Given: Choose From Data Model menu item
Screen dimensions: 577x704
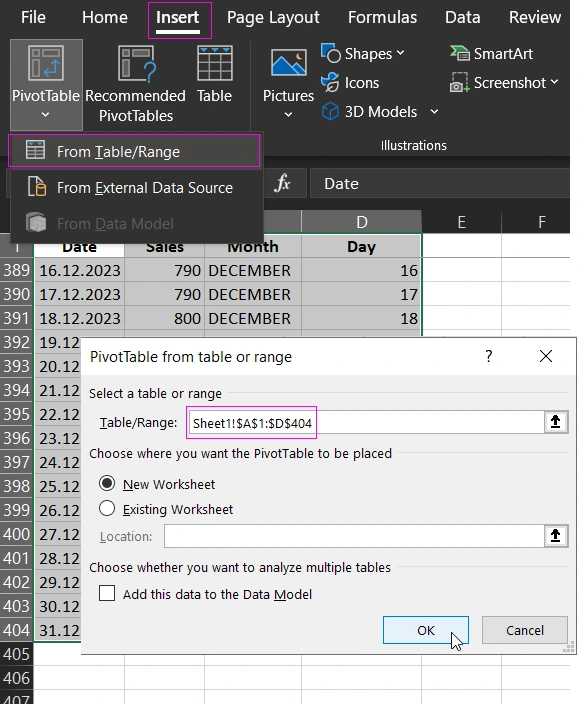Looking at the screenshot, I should (136, 224).
